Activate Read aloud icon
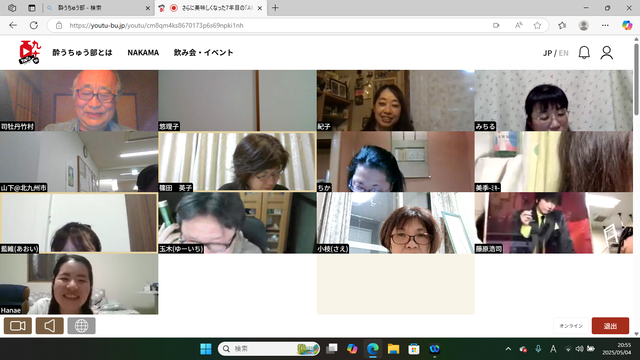Image resolution: width=640 pixels, height=360 pixels. (518, 25)
